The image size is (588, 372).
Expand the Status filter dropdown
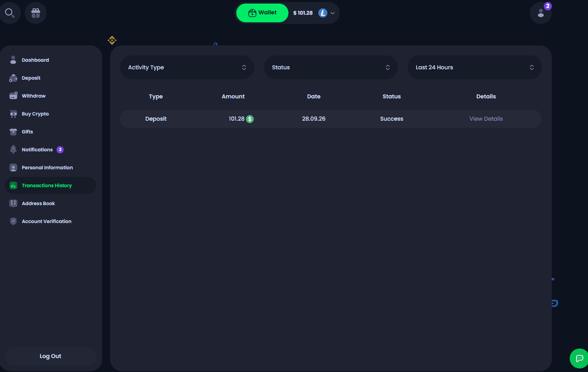click(331, 67)
